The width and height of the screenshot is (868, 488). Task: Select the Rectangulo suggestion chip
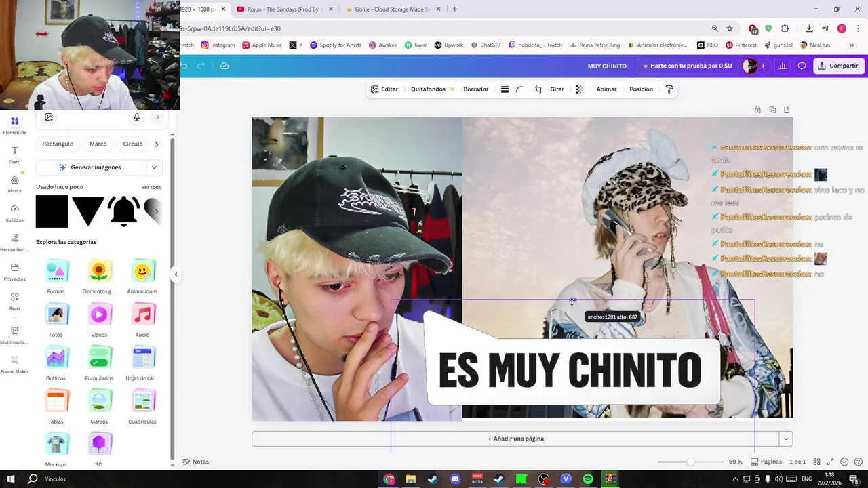tap(58, 144)
